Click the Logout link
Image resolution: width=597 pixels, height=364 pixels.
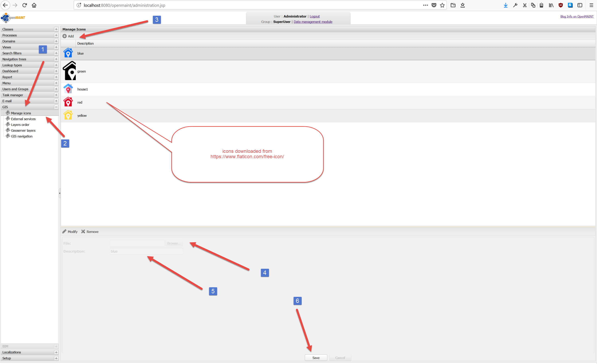315,17
